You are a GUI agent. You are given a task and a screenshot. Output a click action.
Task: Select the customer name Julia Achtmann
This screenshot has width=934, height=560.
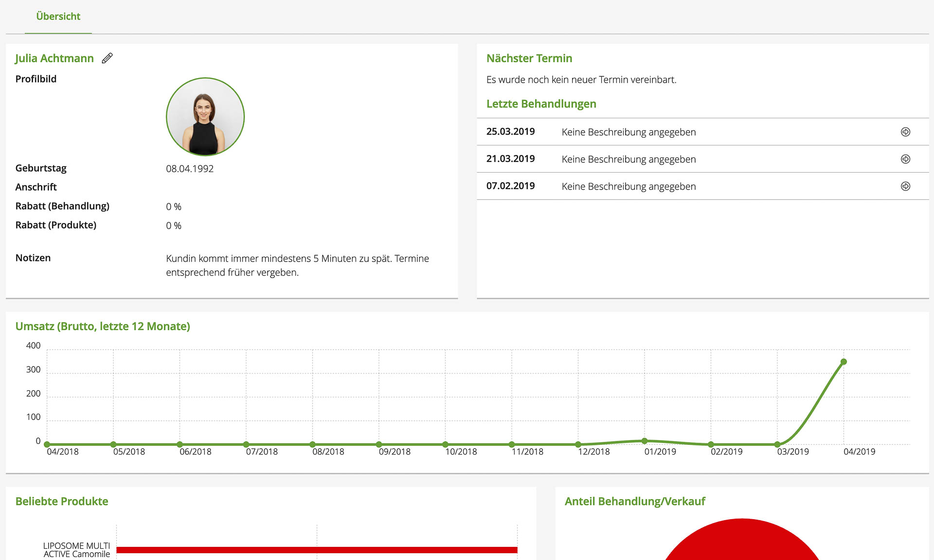click(x=54, y=58)
